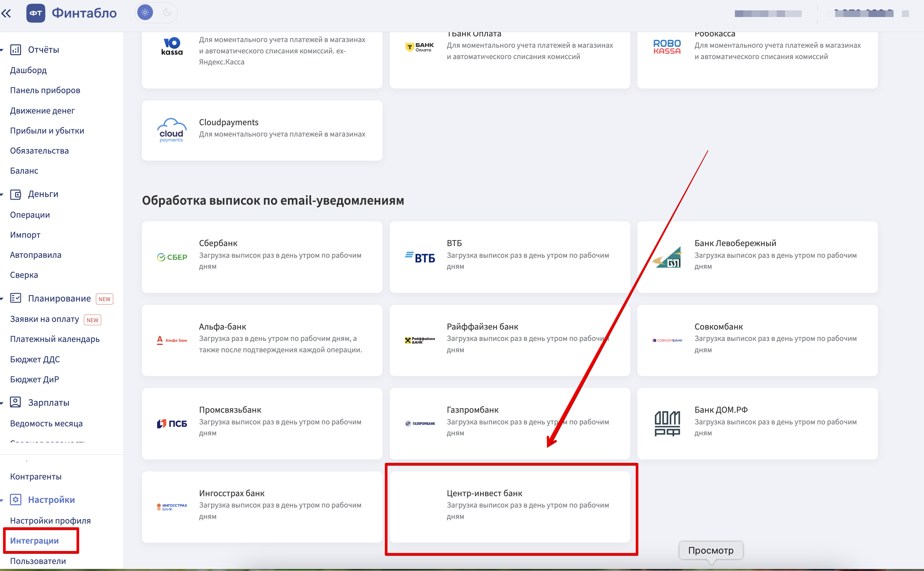This screenshot has height=571, width=924.
Task: Open Панель приборов page
Action: tap(45, 90)
